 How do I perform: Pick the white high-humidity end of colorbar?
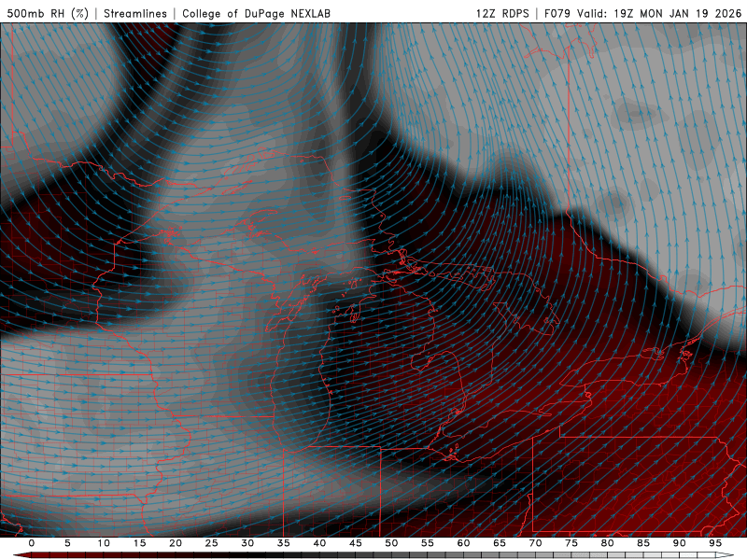point(726,555)
